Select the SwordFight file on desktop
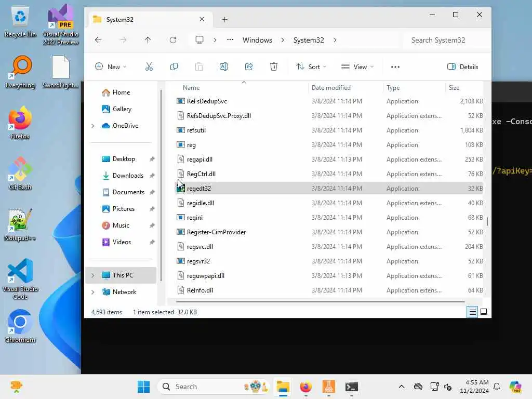 pos(61,72)
